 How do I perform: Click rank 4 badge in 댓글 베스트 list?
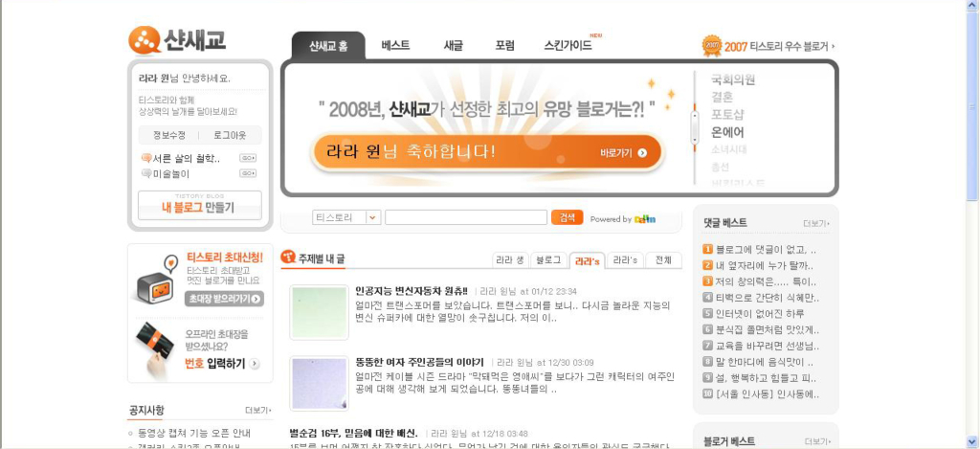point(708,298)
